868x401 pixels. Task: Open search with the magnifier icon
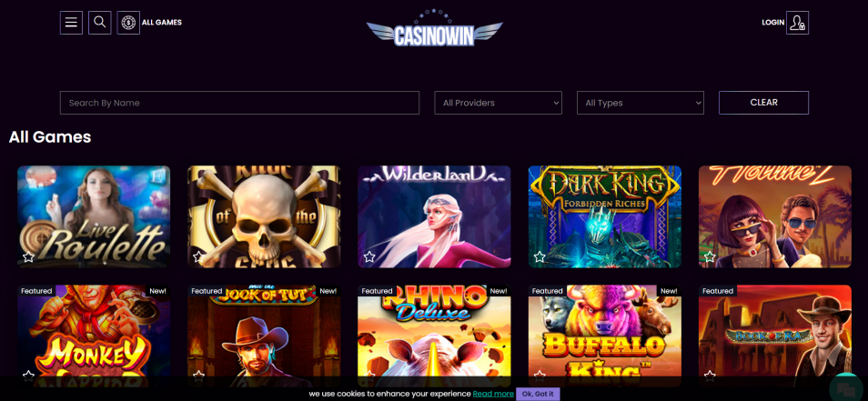point(100,23)
